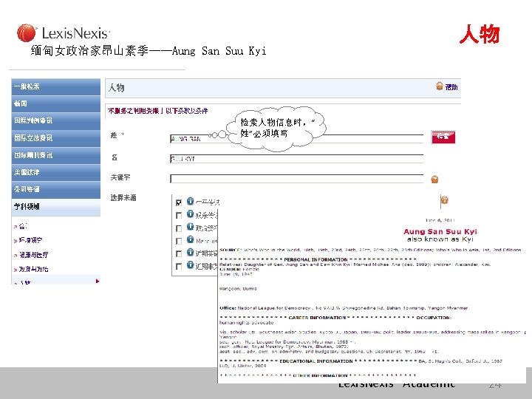This screenshot has width=532, height=399.
Task: Open info icon of the checked first source
Action: click(191, 201)
